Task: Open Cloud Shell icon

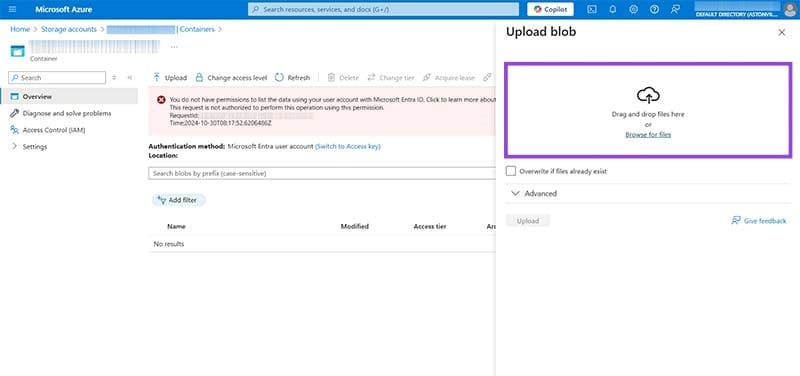Action: [592, 9]
